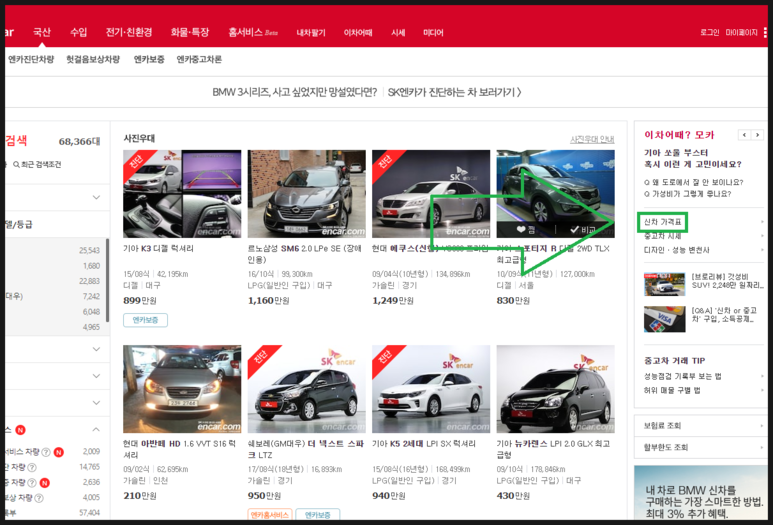Open 내차팔기 menu item
This screenshot has height=525, width=773.
(311, 33)
